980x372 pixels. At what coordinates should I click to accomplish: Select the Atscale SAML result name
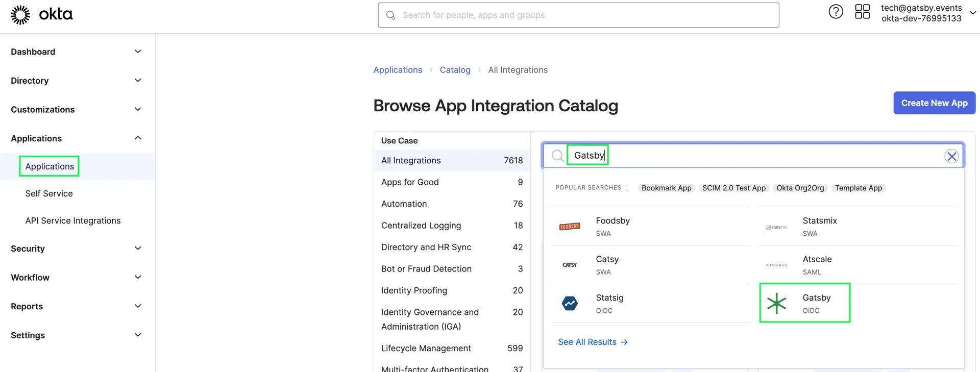(x=817, y=259)
